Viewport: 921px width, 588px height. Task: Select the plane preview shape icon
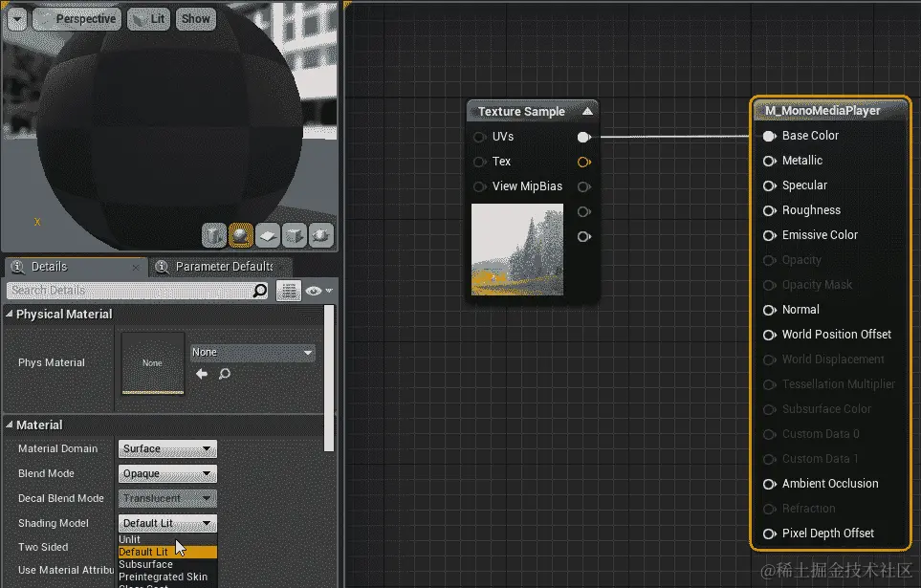pyautogui.click(x=267, y=235)
